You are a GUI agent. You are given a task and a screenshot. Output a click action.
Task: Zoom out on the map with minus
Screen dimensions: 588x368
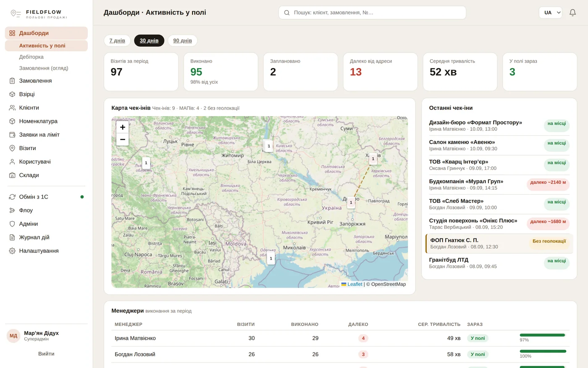point(123,139)
